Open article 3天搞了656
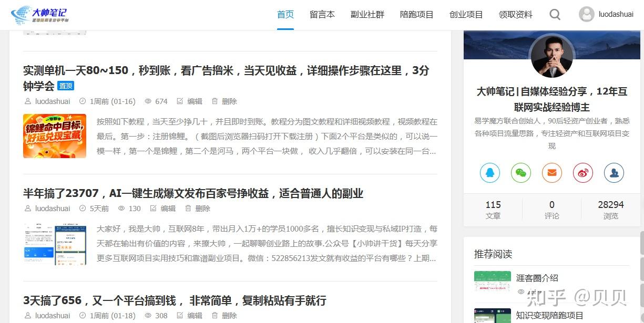644x323 pixels. click(175, 300)
